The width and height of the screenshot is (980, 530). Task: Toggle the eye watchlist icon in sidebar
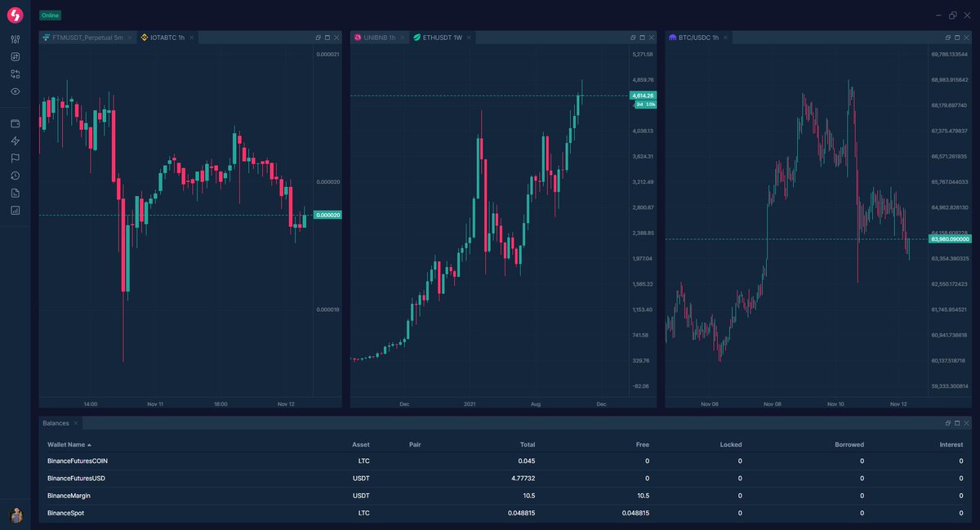click(15, 91)
